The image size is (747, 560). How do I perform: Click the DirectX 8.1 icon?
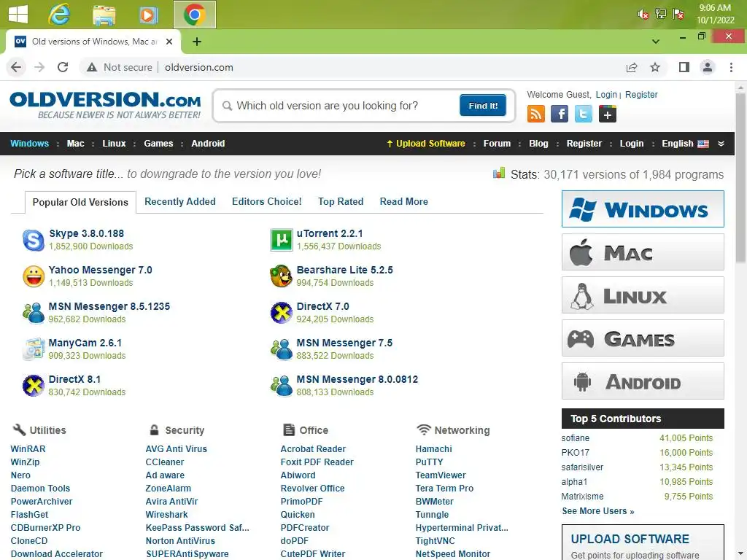(x=34, y=386)
